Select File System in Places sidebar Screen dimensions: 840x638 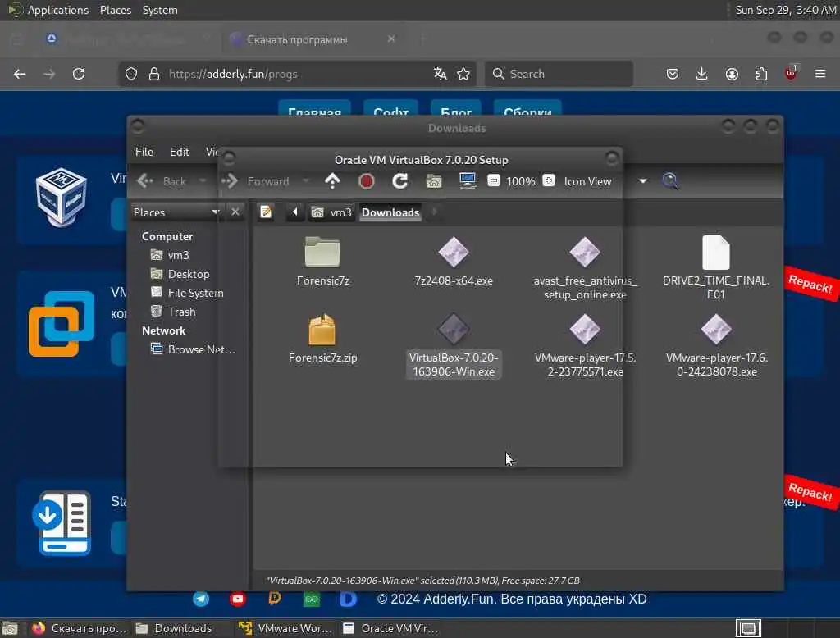click(x=187, y=293)
